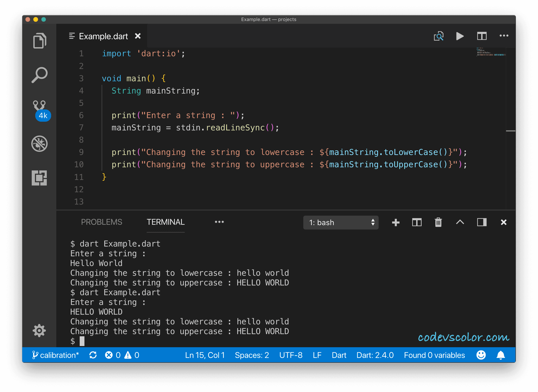Open go-to-line via 'Ln 15, Col 1'
538x392 pixels.
tap(205, 355)
